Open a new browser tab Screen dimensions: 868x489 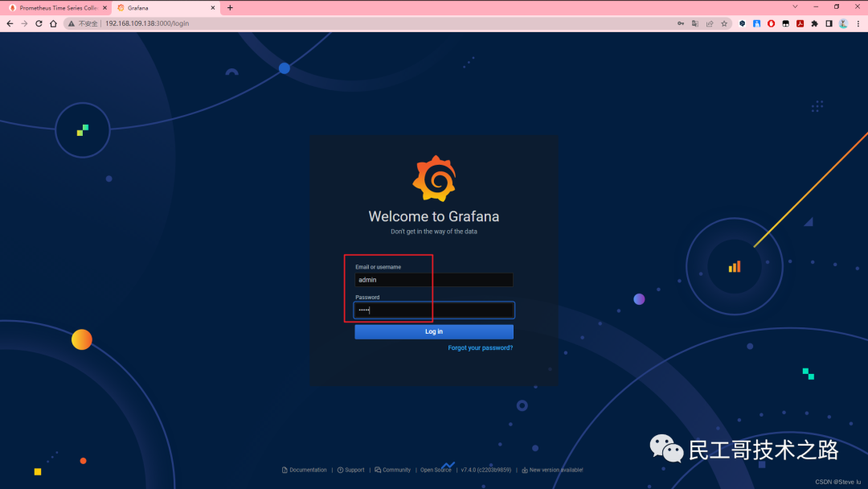coord(230,8)
